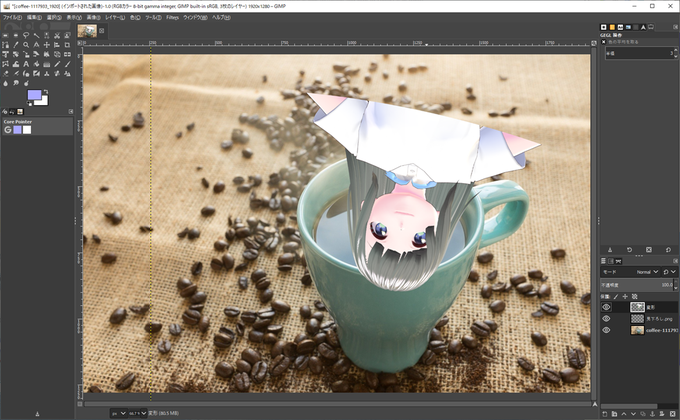Open the tool options dock tab menu
The height and width of the screenshot is (420, 680).
click(71, 112)
